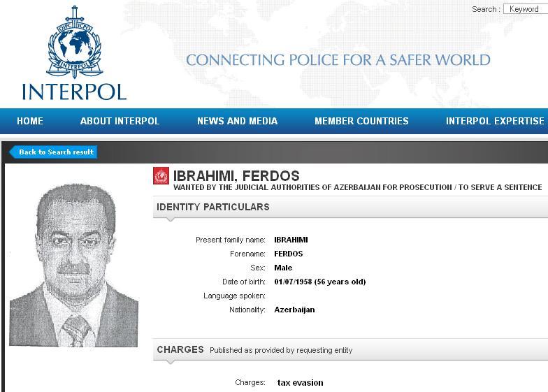Screen dimensions: 548x392
Task: Click the Nationality label
Action: [247, 310]
